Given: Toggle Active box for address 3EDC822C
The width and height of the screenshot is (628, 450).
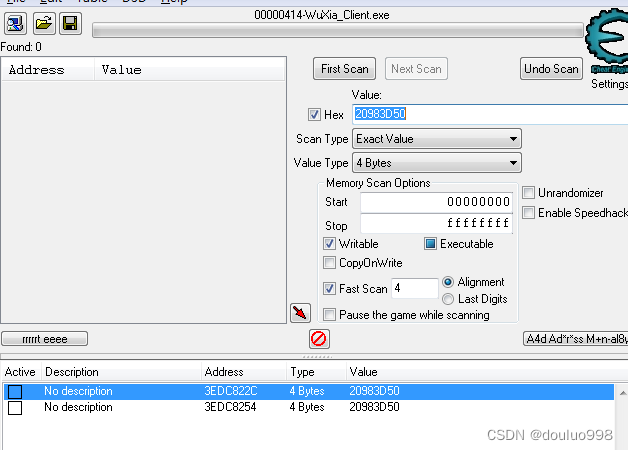Looking at the screenshot, I should 15,392.
